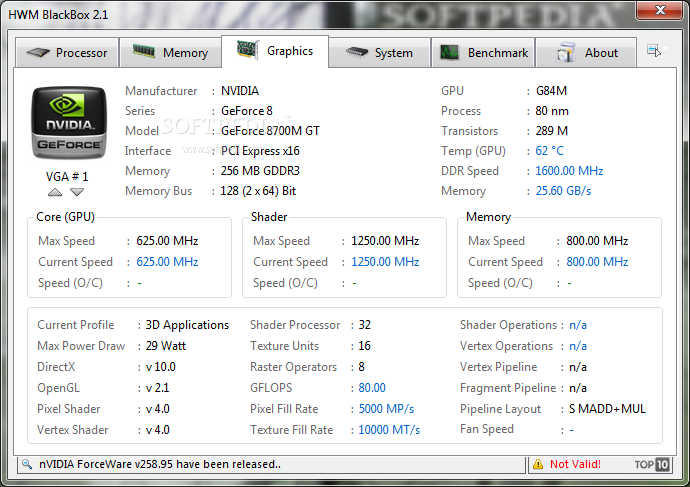690x487 pixels.
Task: Click the RAM stick icon on Memory tab
Action: click(x=144, y=51)
